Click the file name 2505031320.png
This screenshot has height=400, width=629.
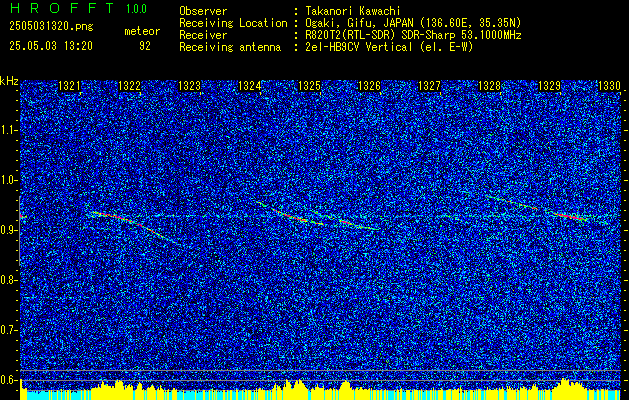point(51,27)
